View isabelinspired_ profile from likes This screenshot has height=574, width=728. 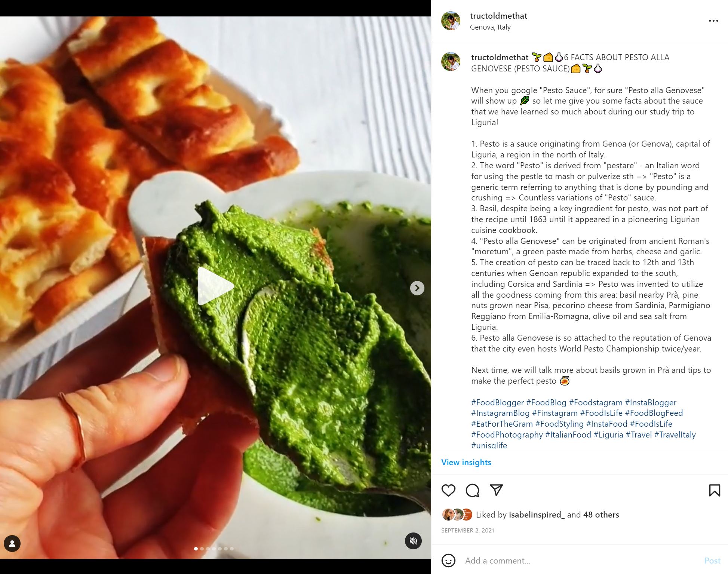click(x=537, y=515)
